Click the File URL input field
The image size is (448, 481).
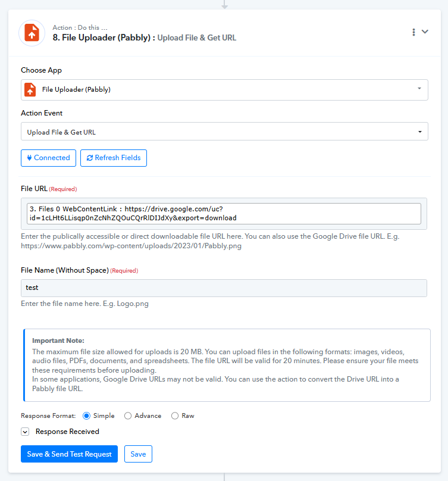224,214
